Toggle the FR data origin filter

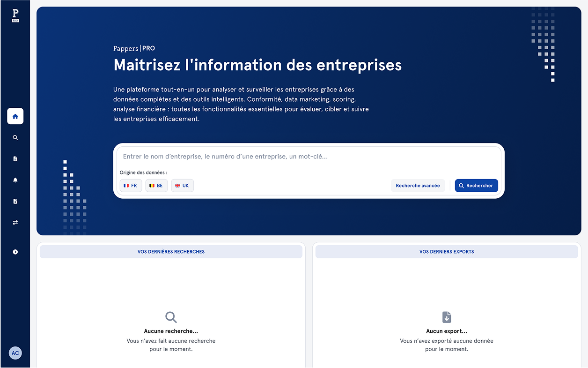[131, 186]
